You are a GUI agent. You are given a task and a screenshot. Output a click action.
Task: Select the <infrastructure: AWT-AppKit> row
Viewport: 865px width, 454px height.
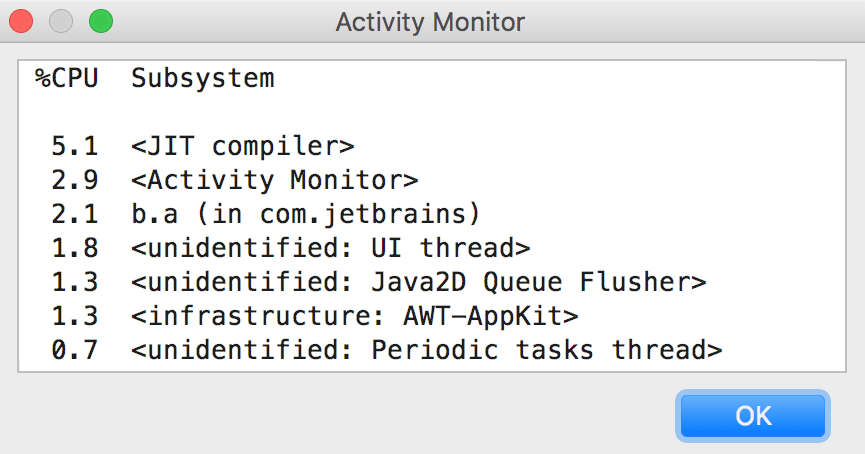pyautogui.click(x=355, y=316)
